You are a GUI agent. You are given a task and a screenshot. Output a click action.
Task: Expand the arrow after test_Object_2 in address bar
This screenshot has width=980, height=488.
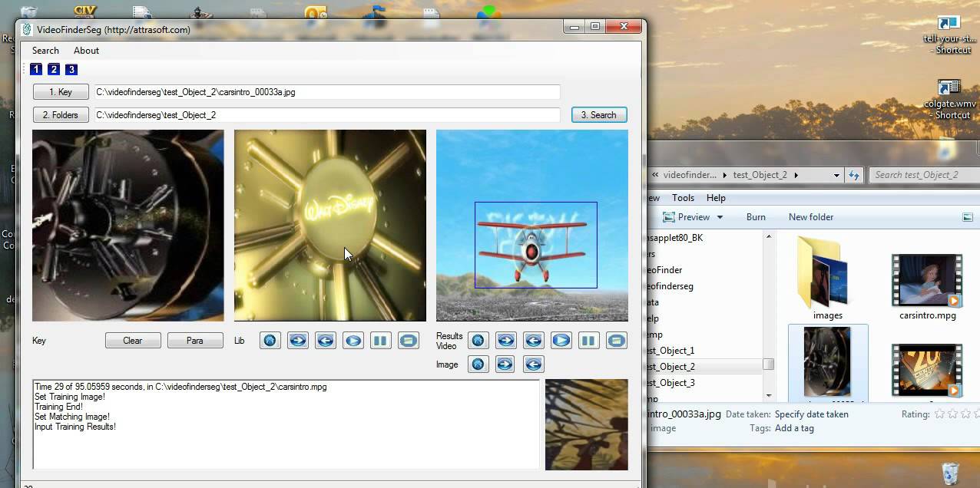point(796,175)
